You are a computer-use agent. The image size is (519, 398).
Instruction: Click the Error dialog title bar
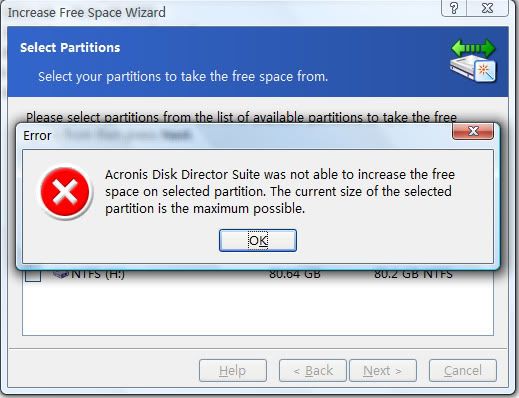[233, 135]
